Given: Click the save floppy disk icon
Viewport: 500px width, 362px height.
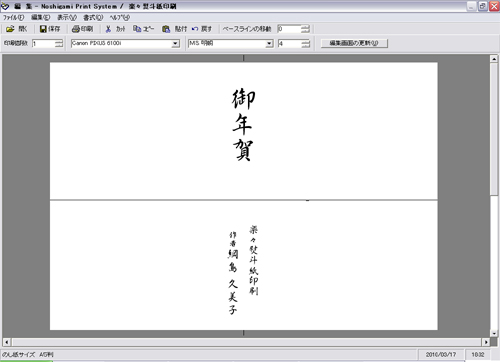Looking at the screenshot, I should 43,29.
